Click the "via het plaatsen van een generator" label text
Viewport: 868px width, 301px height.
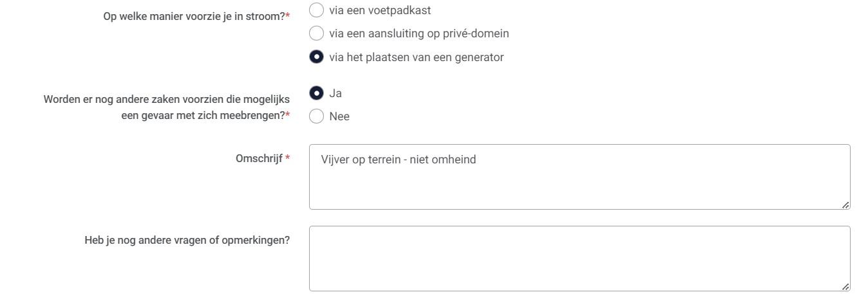coord(416,57)
